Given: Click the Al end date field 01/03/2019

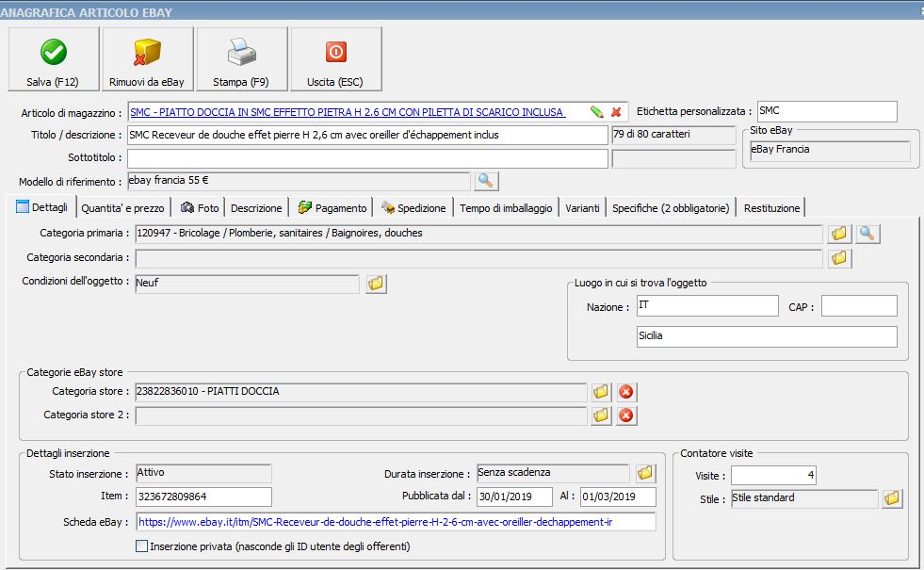Looking at the screenshot, I should point(618,497).
